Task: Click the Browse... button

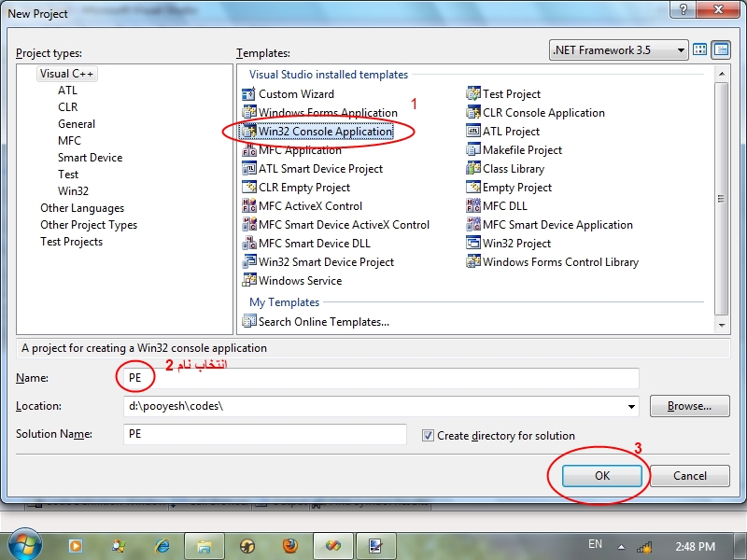Action: coord(690,406)
